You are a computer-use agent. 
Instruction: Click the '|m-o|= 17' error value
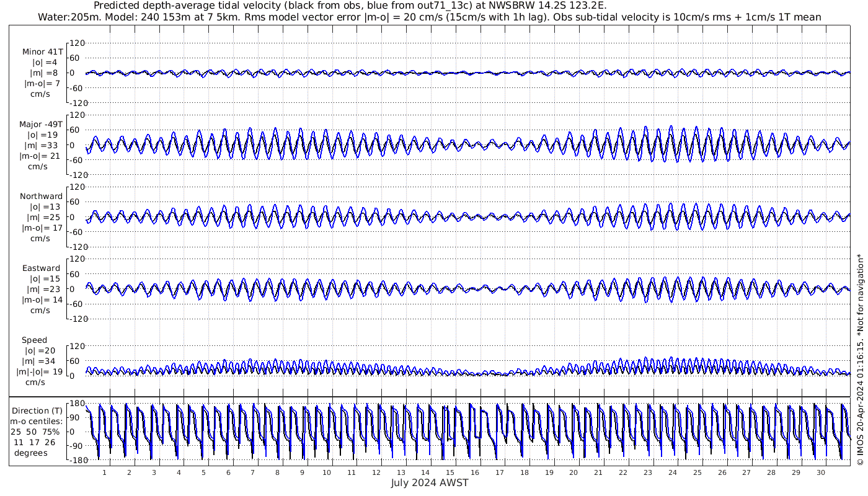(42, 228)
